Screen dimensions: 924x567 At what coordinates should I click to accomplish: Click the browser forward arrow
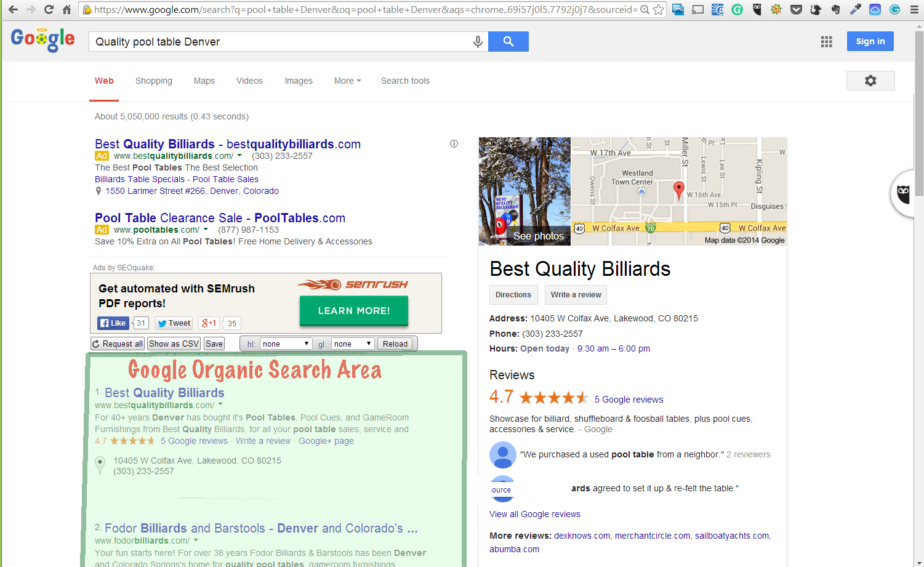(31, 9)
